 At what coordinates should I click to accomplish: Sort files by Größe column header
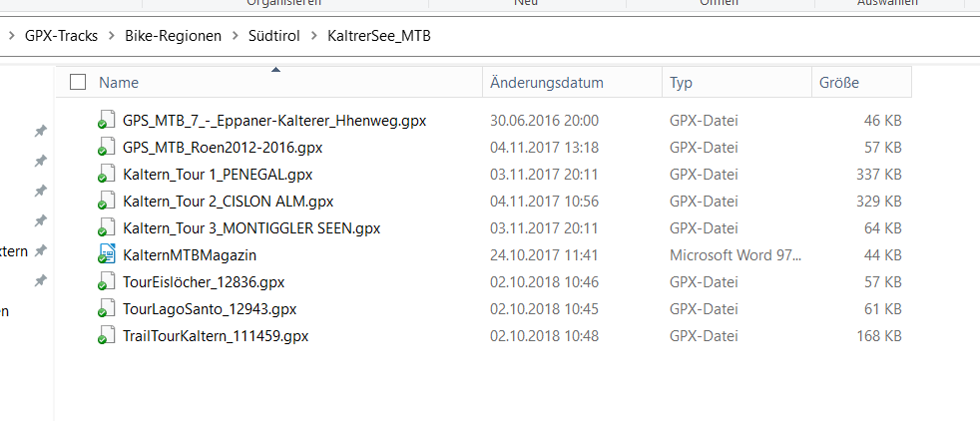click(x=862, y=82)
